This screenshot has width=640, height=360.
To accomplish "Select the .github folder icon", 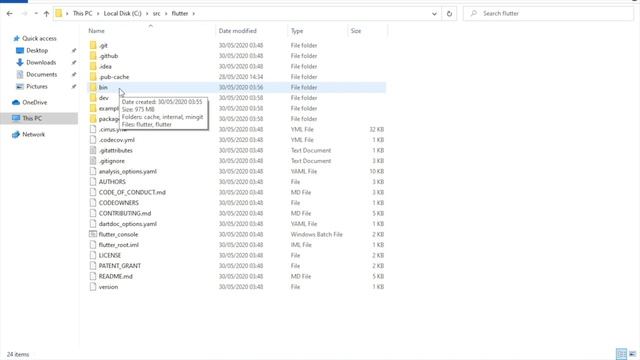I will 93,56.
